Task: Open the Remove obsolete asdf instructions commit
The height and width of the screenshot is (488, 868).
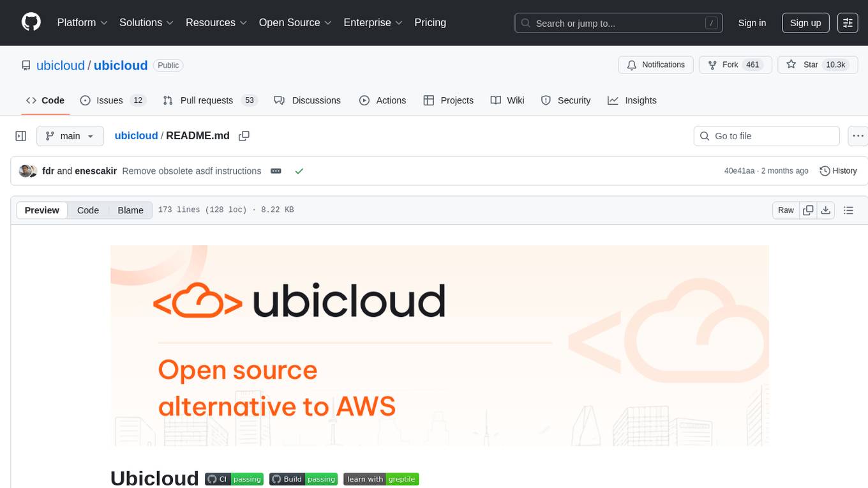Action: pos(191,171)
